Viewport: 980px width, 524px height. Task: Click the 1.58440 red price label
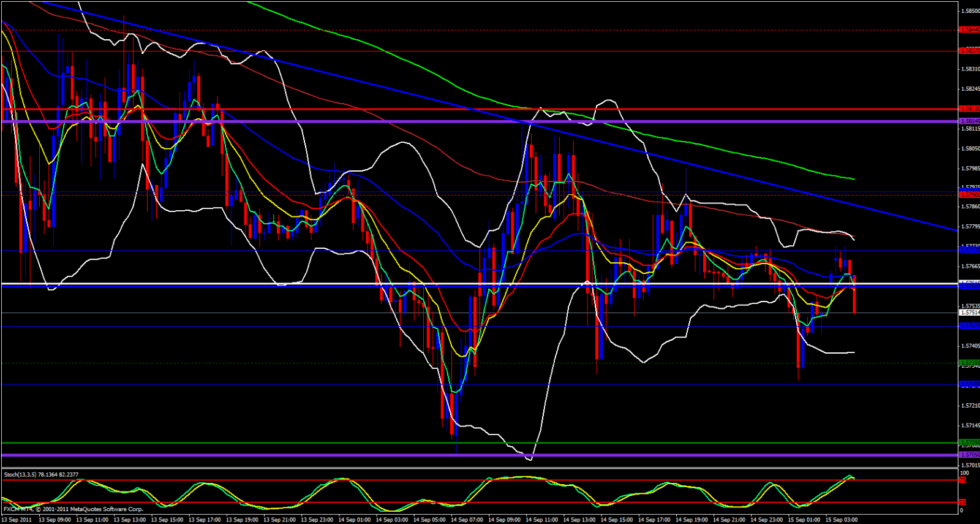[x=969, y=29]
